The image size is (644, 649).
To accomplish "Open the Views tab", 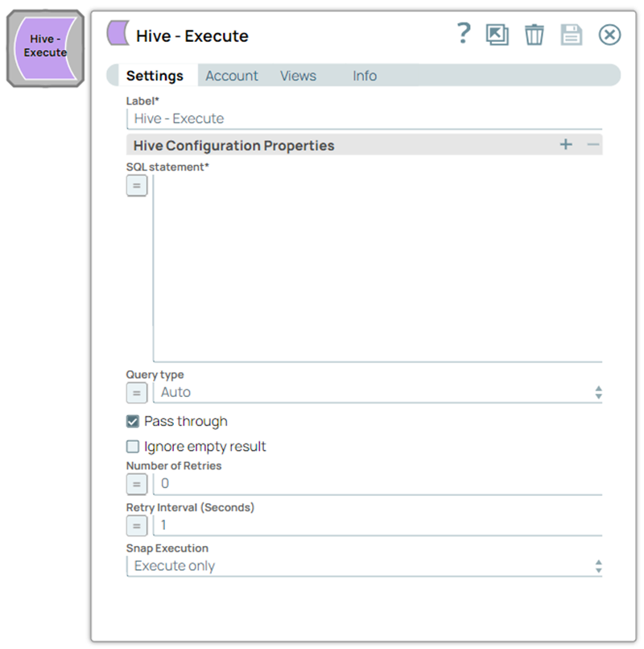I will tap(298, 76).
